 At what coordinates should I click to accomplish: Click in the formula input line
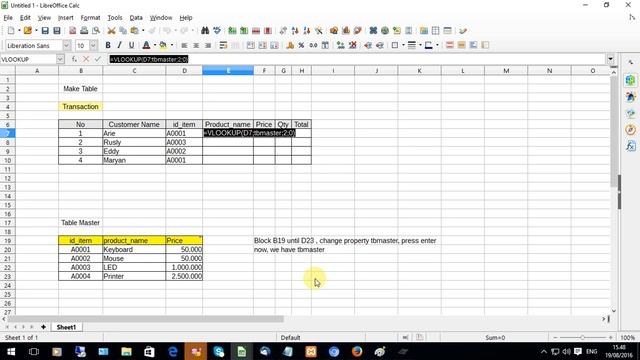(357, 59)
